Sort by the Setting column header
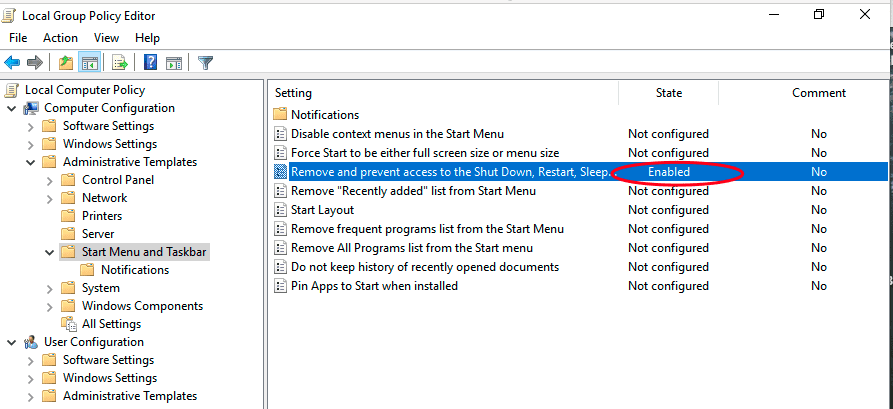The height and width of the screenshot is (409, 893). click(x=443, y=93)
